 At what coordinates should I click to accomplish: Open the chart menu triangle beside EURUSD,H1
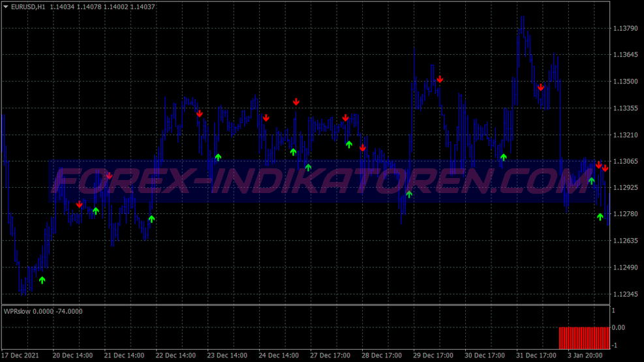(x=6, y=7)
